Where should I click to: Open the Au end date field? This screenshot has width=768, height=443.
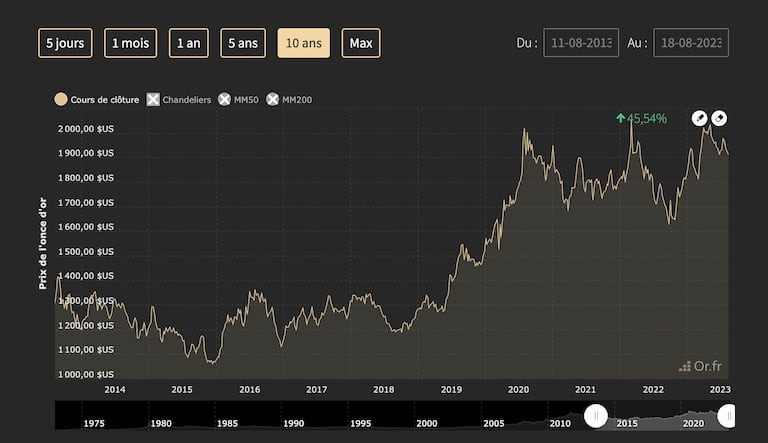pyautogui.click(x=690, y=43)
